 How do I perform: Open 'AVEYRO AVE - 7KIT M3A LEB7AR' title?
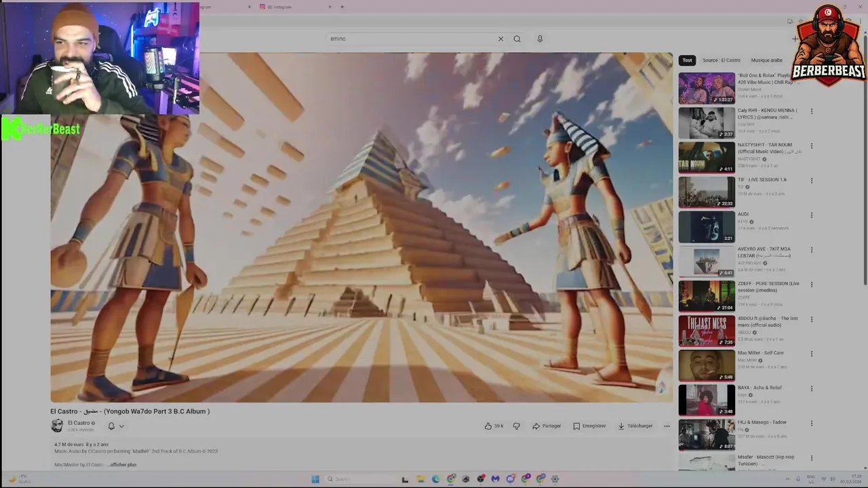tap(764, 252)
